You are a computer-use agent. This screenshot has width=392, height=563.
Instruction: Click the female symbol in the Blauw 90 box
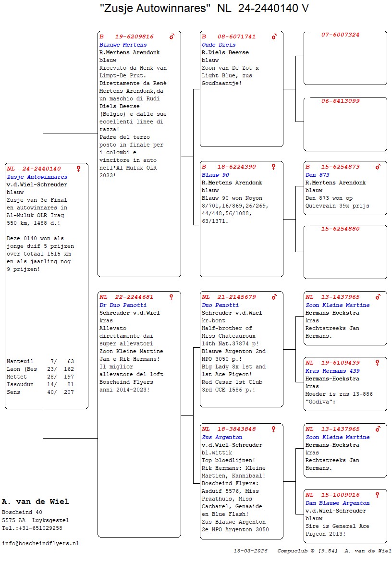[x=274, y=167]
